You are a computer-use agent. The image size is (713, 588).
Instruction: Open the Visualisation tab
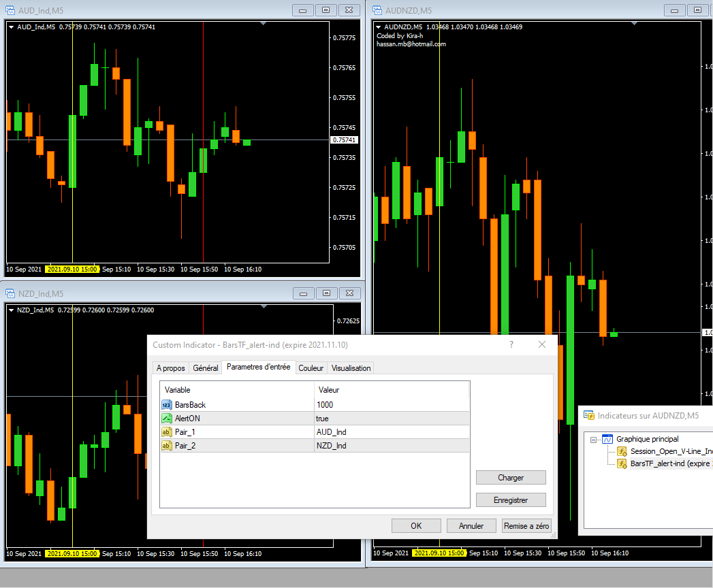click(x=351, y=368)
